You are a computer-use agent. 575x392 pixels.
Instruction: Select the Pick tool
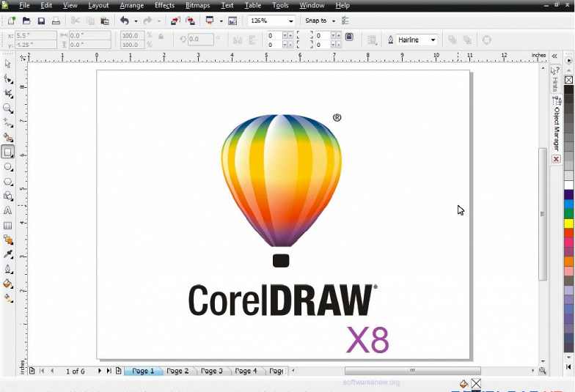pyautogui.click(x=7, y=64)
